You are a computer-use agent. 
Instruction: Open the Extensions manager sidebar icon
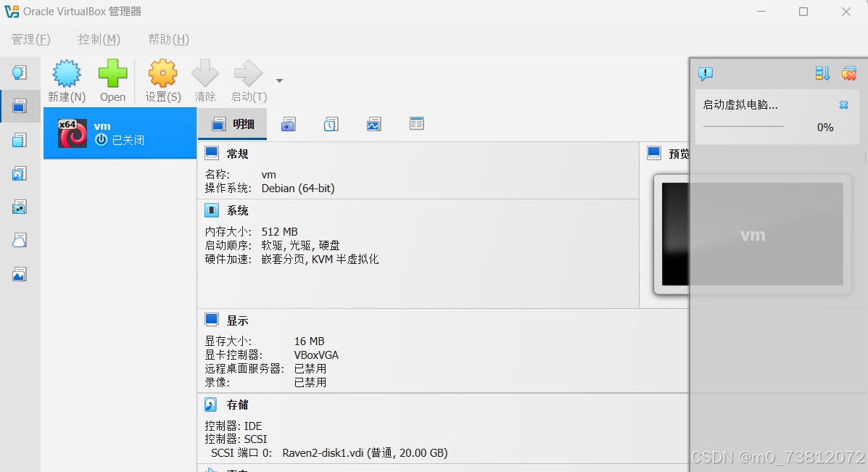[20, 140]
